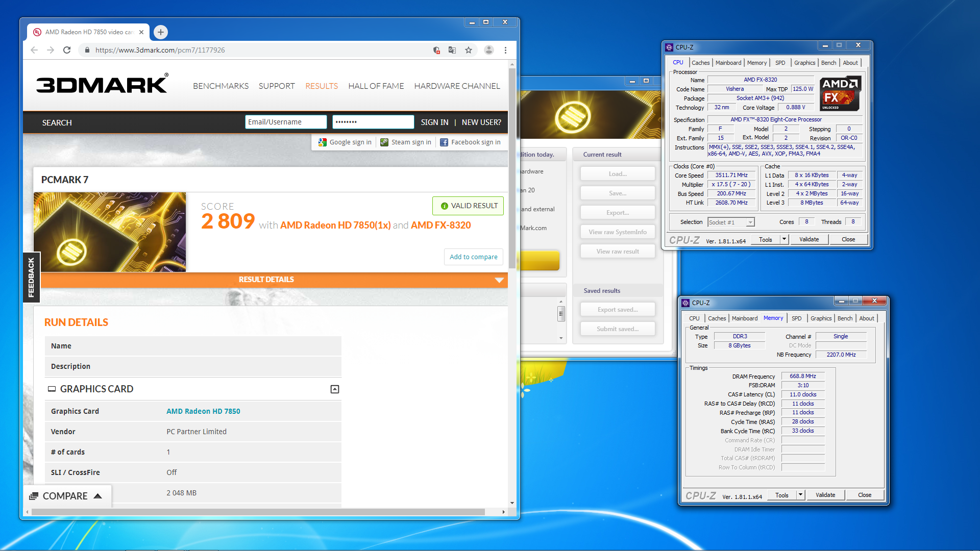The width and height of the screenshot is (980, 551).
Task: Expand the Result Details arrow
Action: coord(499,280)
